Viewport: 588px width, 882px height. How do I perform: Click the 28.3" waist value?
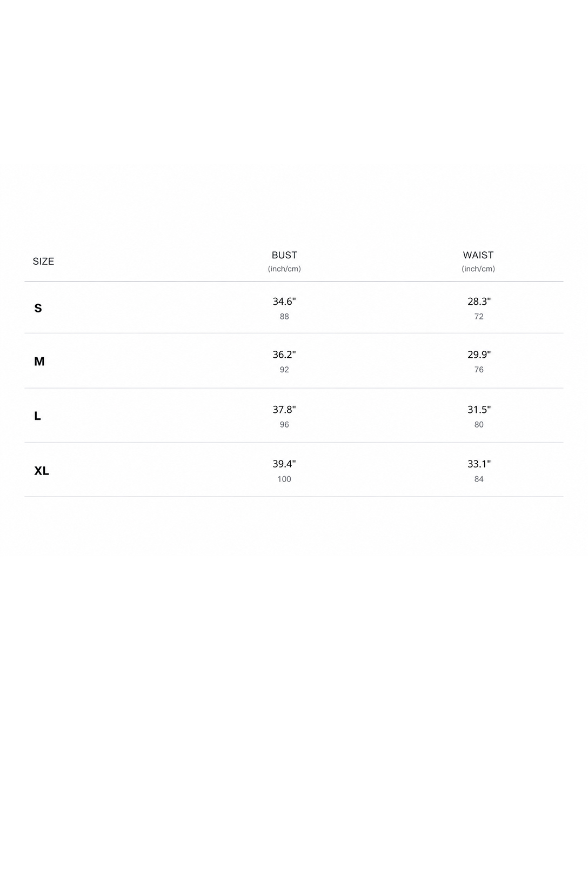pos(479,302)
